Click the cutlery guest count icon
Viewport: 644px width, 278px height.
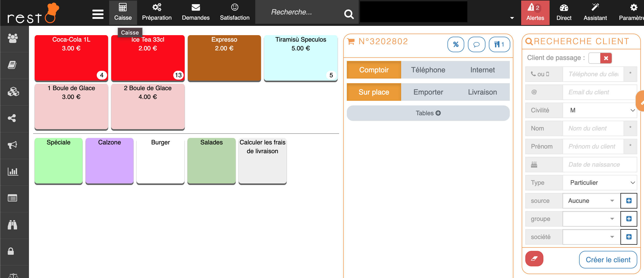pos(499,44)
